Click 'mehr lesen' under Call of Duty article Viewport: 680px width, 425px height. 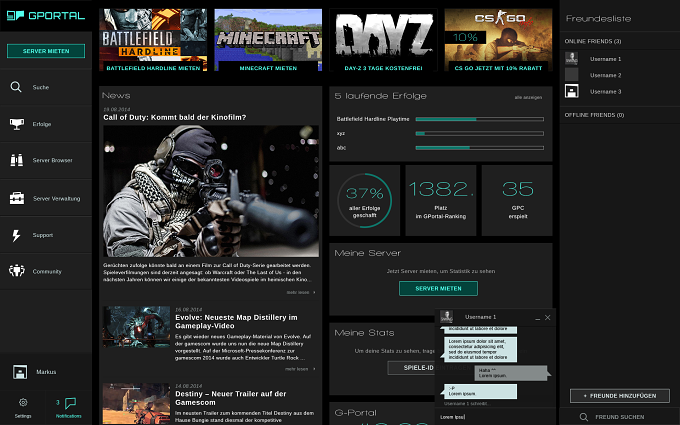point(301,292)
